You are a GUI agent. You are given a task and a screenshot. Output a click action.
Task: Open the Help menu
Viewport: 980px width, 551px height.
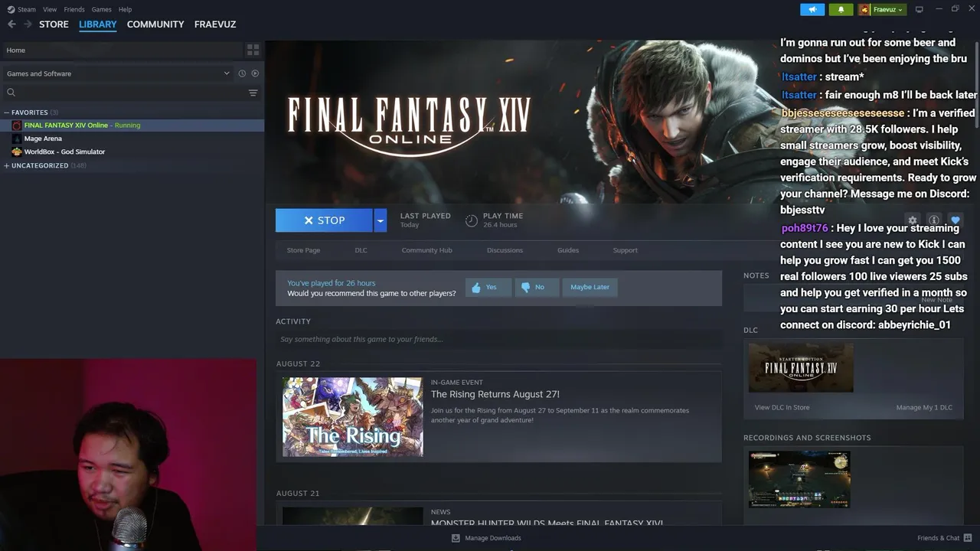pyautogui.click(x=125, y=9)
